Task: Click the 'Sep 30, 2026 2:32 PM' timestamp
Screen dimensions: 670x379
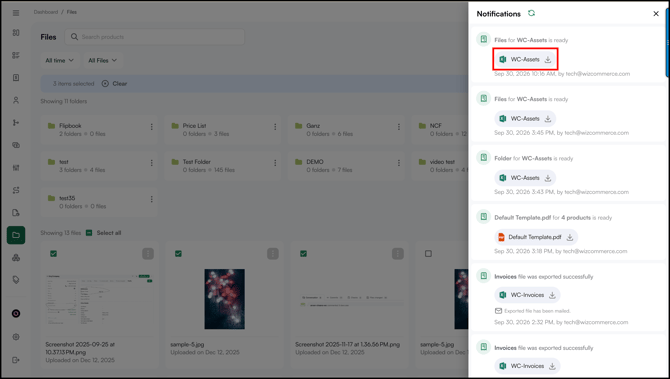Action: click(x=524, y=322)
